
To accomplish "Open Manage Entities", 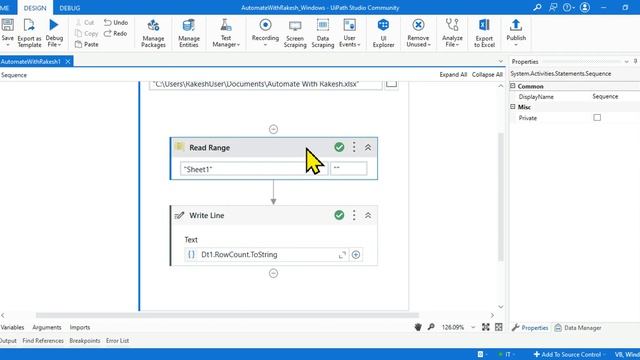I will coord(189,33).
